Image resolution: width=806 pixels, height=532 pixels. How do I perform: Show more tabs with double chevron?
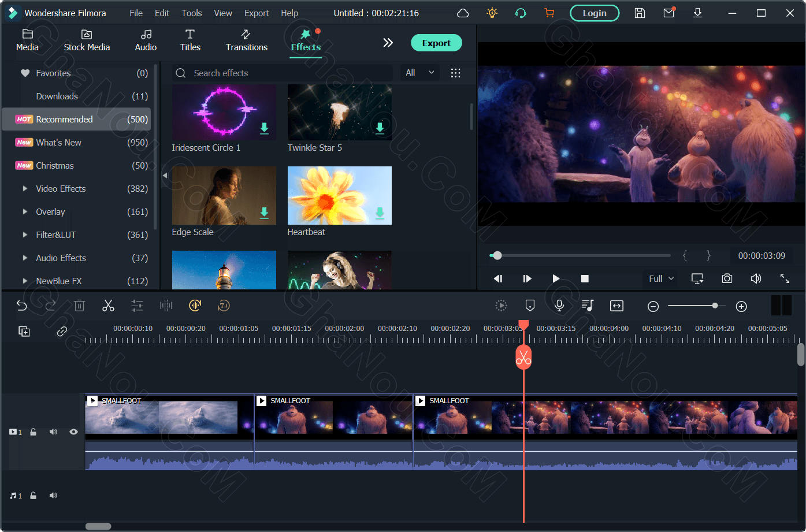388,43
